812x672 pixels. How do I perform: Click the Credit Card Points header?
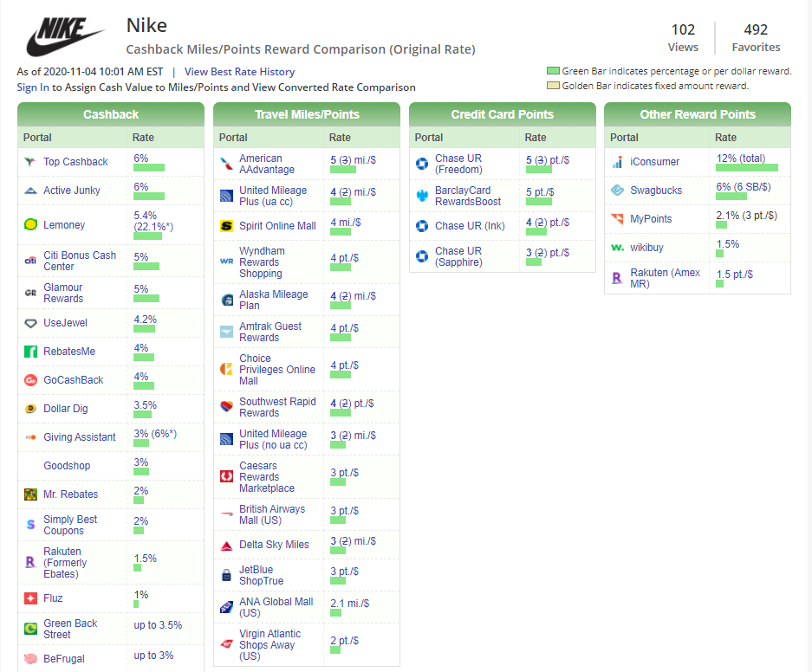pos(502,114)
